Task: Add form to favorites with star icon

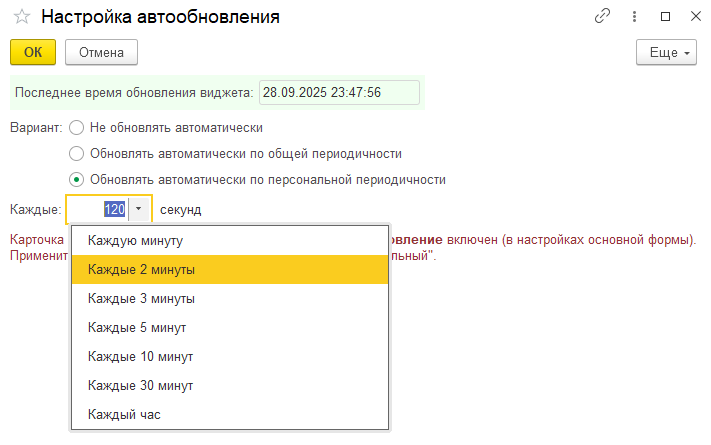Action: click(21, 17)
